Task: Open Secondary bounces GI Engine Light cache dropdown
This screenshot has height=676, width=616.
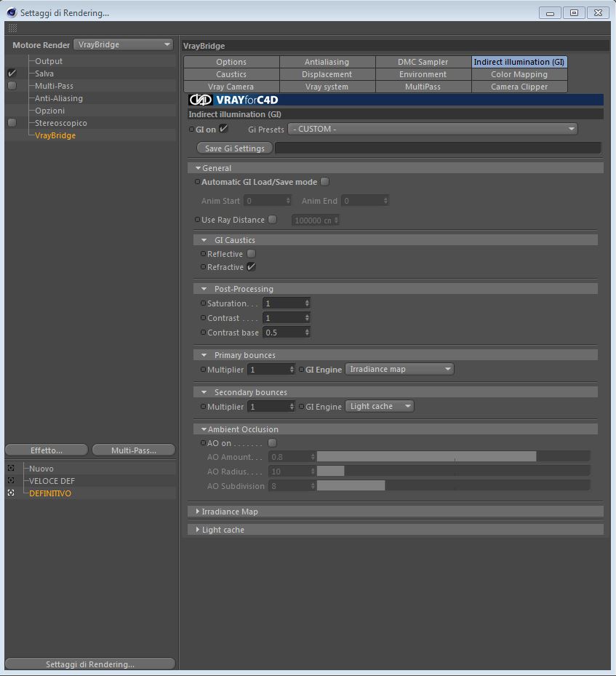Action: point(380,406)
